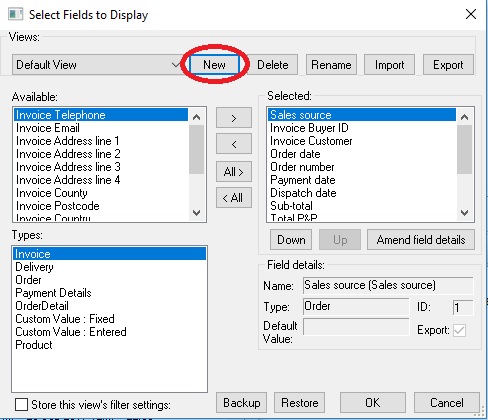Open the Default View dropdown
488x420 pixels.
97,65
